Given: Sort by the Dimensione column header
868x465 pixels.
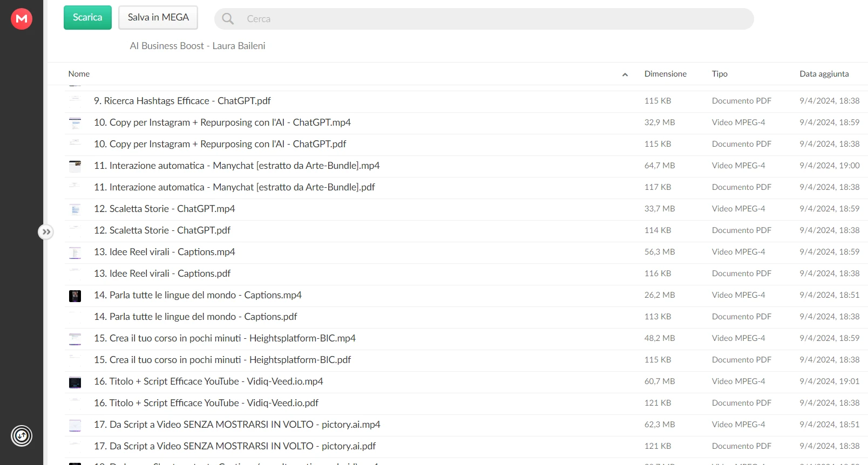Looking at the screenshot, I should pos(666,74).
